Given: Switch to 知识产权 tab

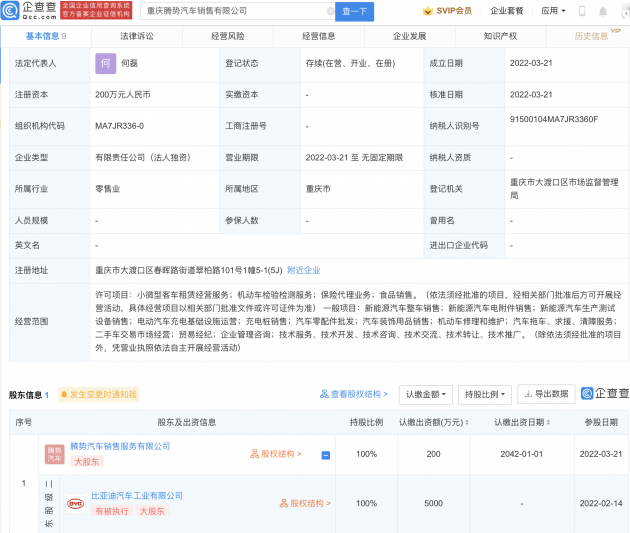Looking at the screenshot, I should click(x=500, y=36).
